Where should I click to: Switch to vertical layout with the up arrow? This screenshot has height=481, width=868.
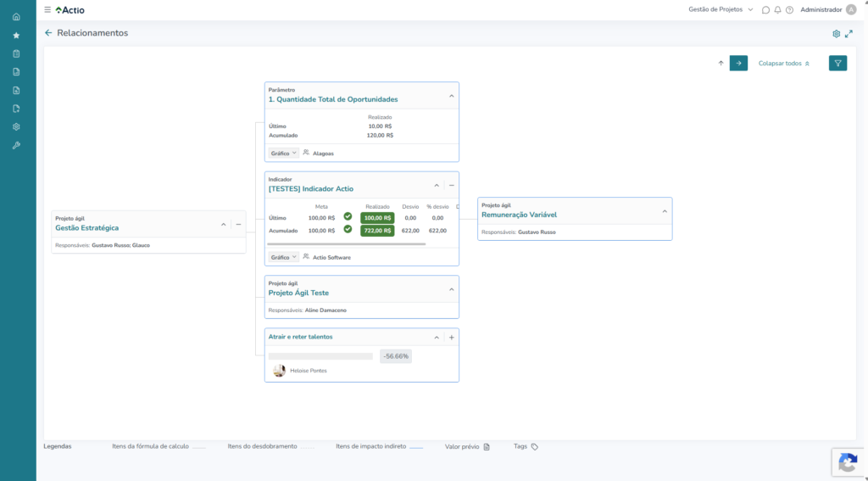pos(721,63)
